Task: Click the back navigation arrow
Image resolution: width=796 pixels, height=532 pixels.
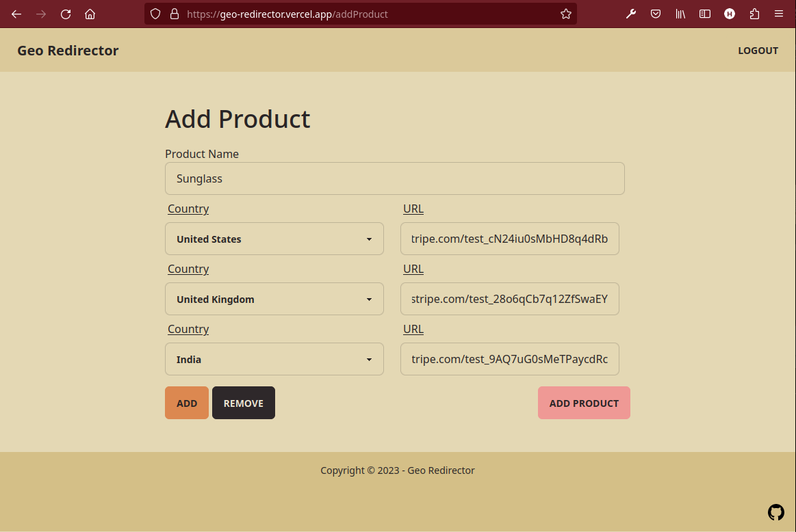Action: click(16, 14)
